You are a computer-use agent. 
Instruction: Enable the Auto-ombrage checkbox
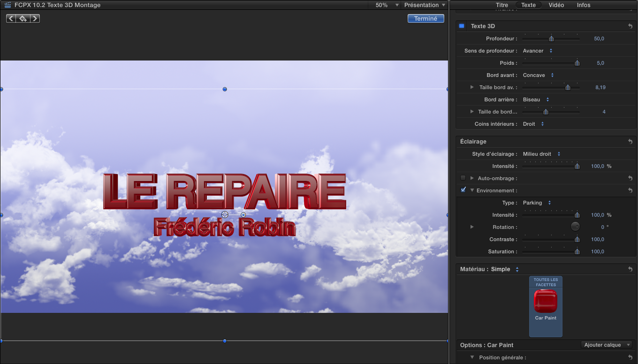tap(463, 178)
